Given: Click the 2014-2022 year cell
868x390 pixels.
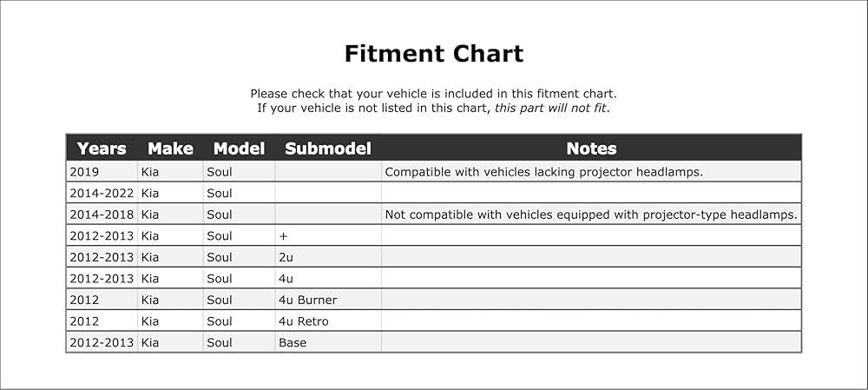Looking at the screenshot, I should (x=102, y=193).
